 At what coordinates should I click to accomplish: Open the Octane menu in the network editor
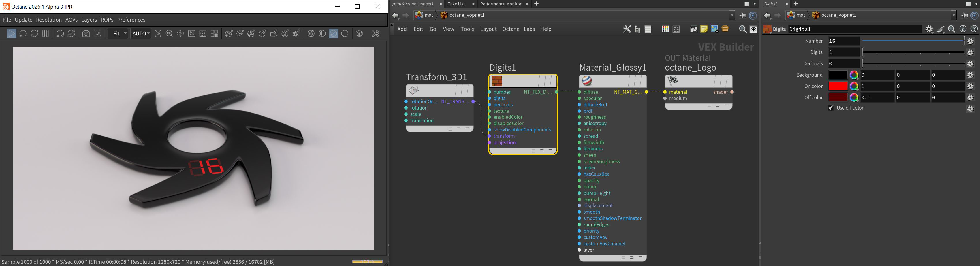tap(511, 29)
